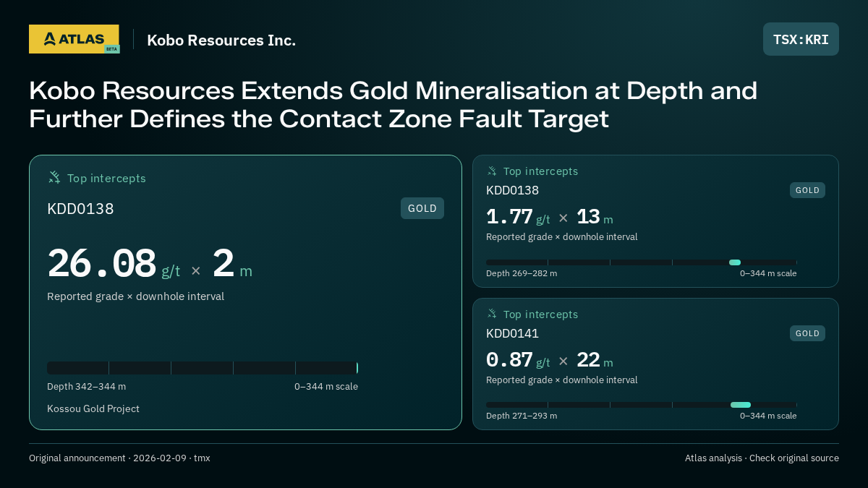Click the GOLD tag on the 1.77 g/t card

(807, 190)
